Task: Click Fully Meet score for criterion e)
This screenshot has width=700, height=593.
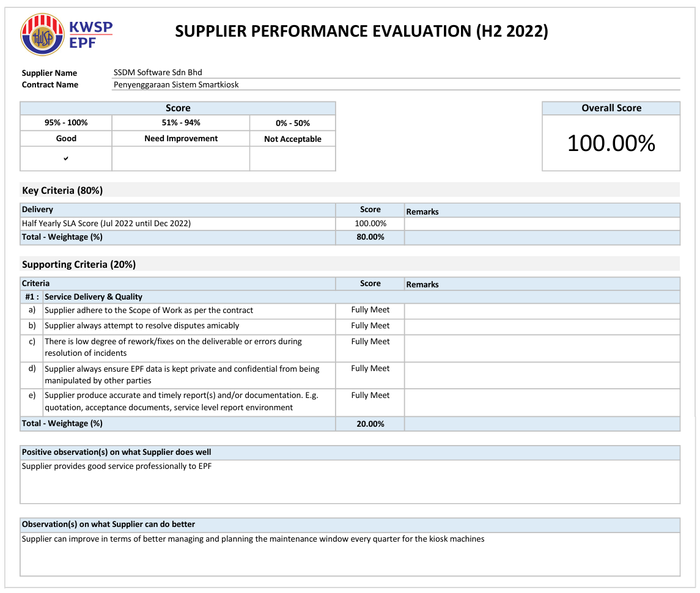Action: [x=370, y=395]
